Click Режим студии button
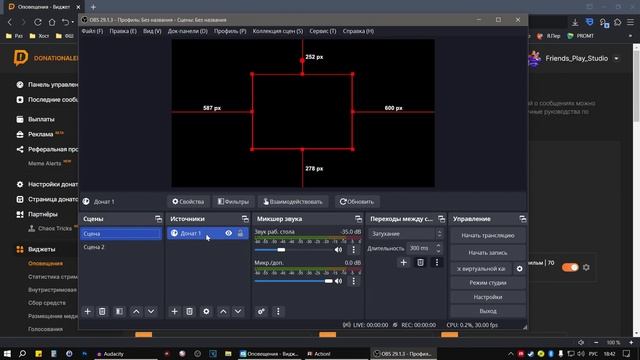 pos(488,283)
